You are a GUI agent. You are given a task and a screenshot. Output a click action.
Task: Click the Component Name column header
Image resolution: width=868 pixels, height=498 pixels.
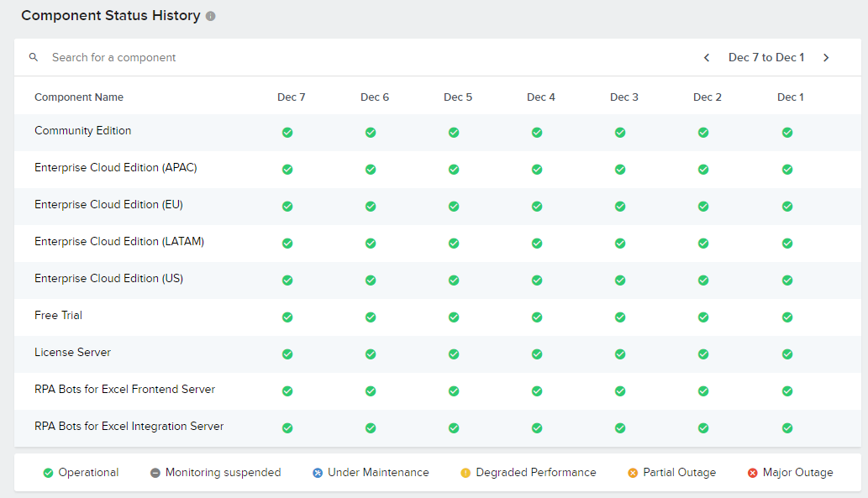79,97
